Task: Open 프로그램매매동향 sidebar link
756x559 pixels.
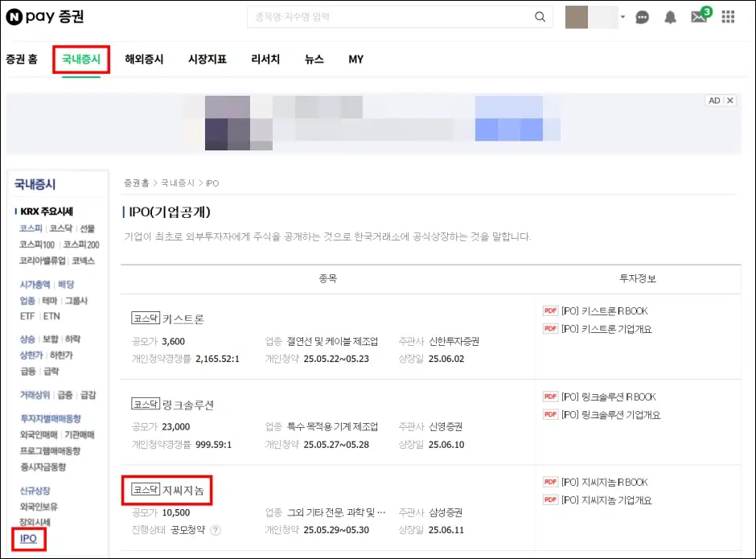Action: tap(50, 450)
